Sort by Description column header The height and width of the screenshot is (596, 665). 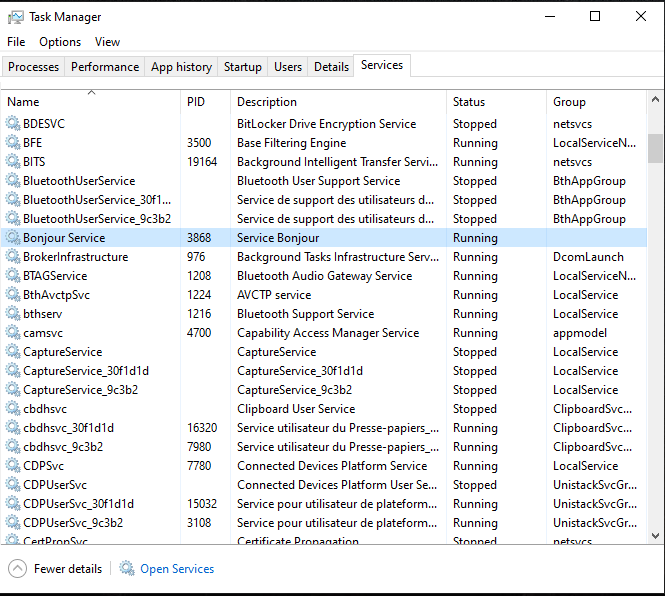coord(338,102)
